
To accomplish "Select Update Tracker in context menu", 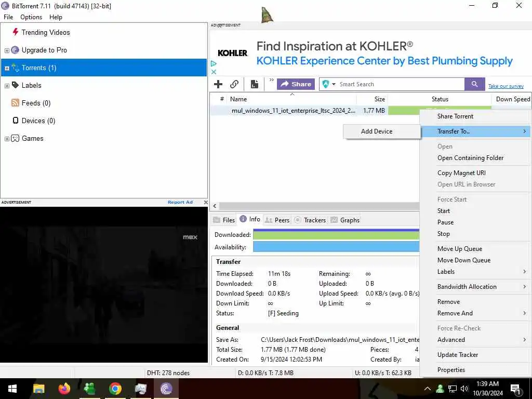I will pyautogui.click(x=475, y=354).
